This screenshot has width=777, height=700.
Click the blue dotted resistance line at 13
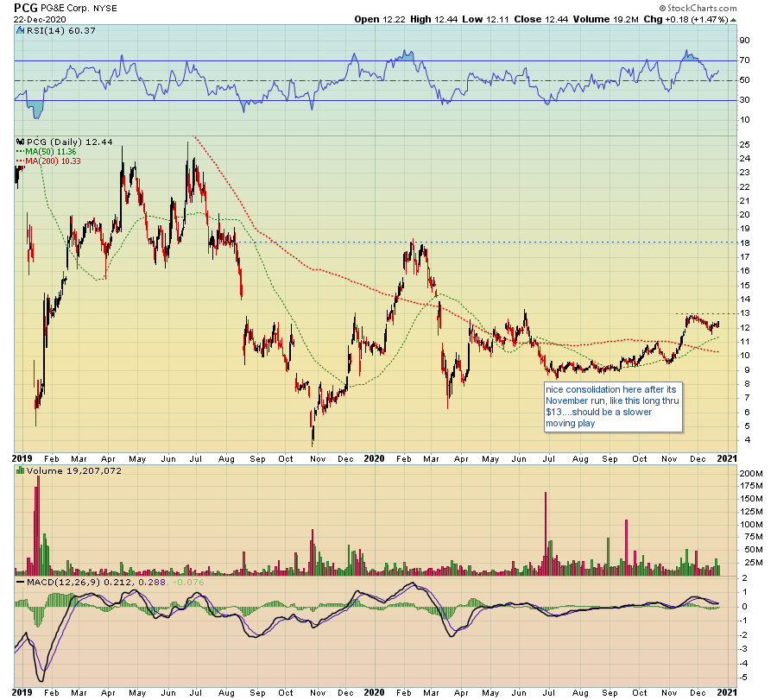(706, 313)
